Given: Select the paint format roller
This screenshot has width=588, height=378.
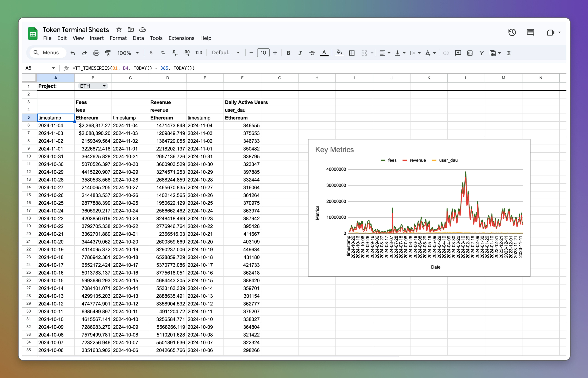Looking at the screenshot, I should pos(108,53).
